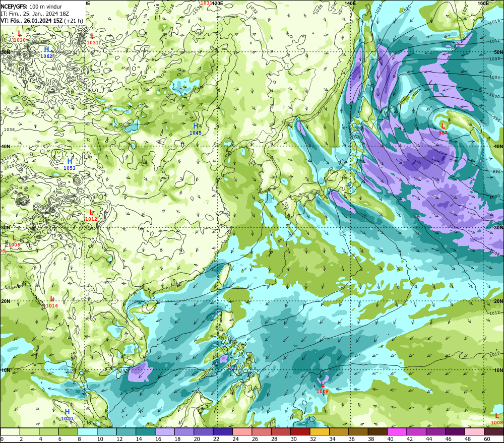Screen dimensions: 504x443
Task: Click the red L marker labeled 1030
Action: coord(20,33)
